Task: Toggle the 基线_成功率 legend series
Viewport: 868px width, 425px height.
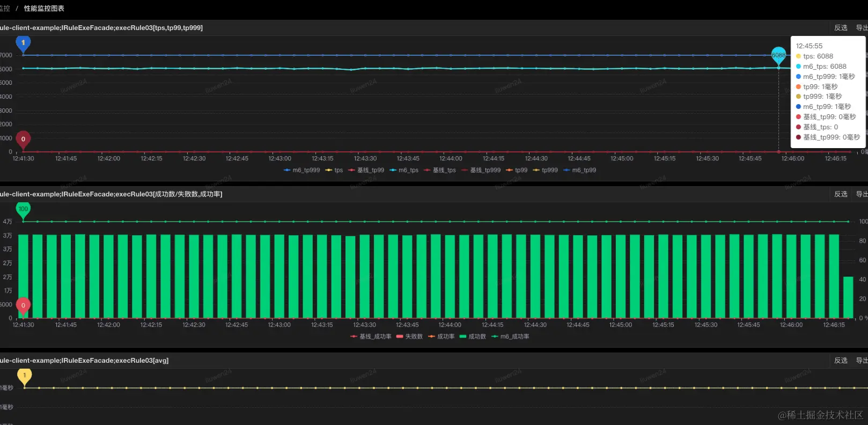Action: (371, 336)
